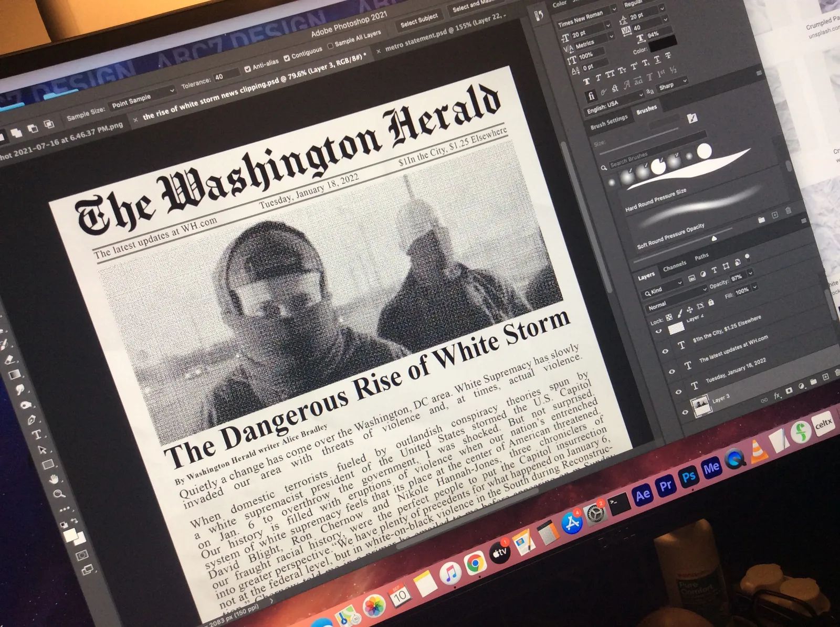Toggle the Anti-alias checkbox
The image size is (840, 627).
click(x=247, y=68)
